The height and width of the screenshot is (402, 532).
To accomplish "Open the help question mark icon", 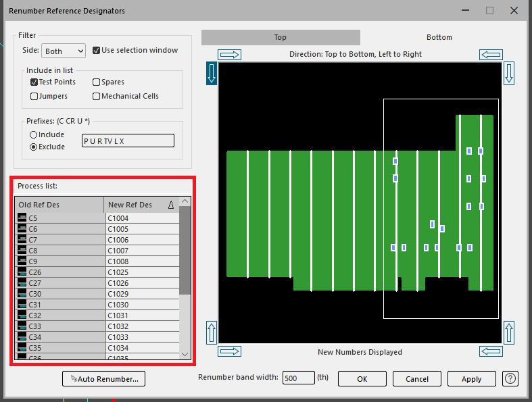I will pos(510,378).
